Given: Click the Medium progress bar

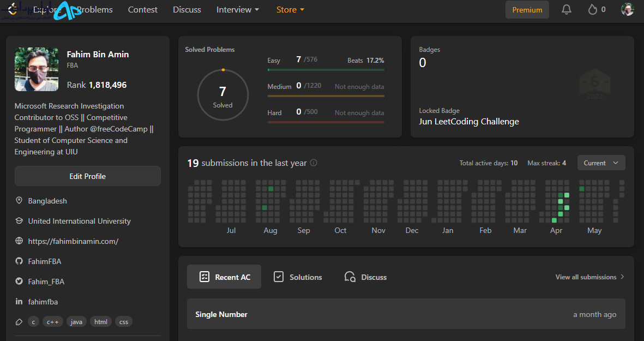Looking at the screenshot, I should (x=326, y=96).
